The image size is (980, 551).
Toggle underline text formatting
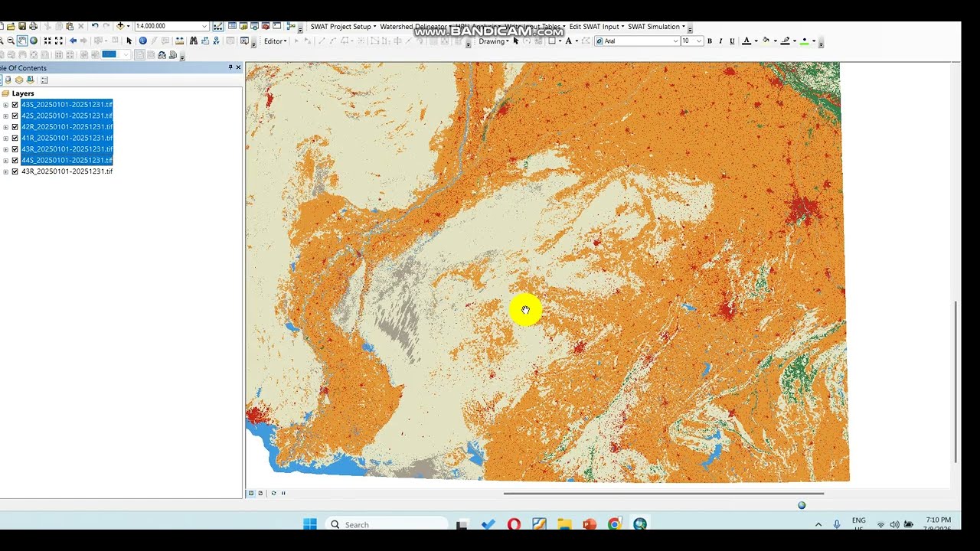pyautogui.click(x=732, y=41)
